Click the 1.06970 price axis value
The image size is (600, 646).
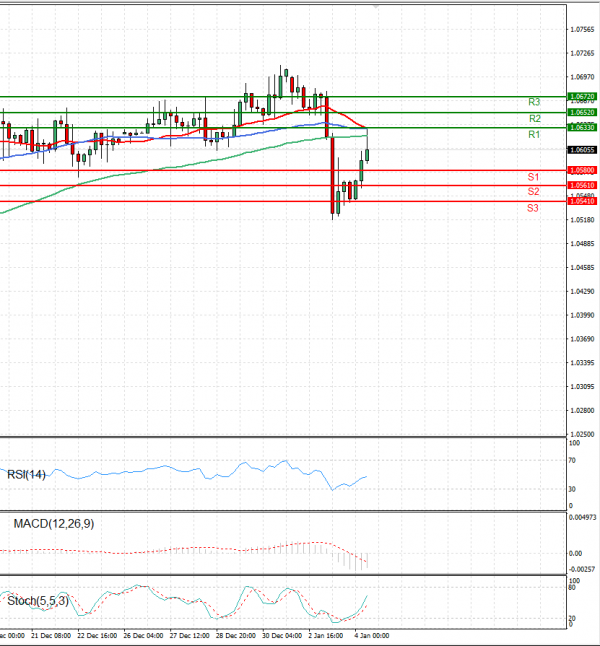582,77
